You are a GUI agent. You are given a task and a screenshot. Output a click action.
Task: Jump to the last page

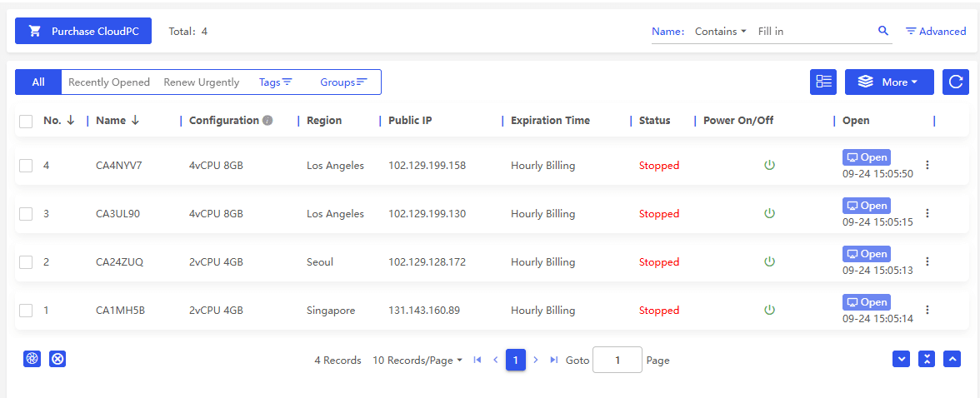coord(553,360)
